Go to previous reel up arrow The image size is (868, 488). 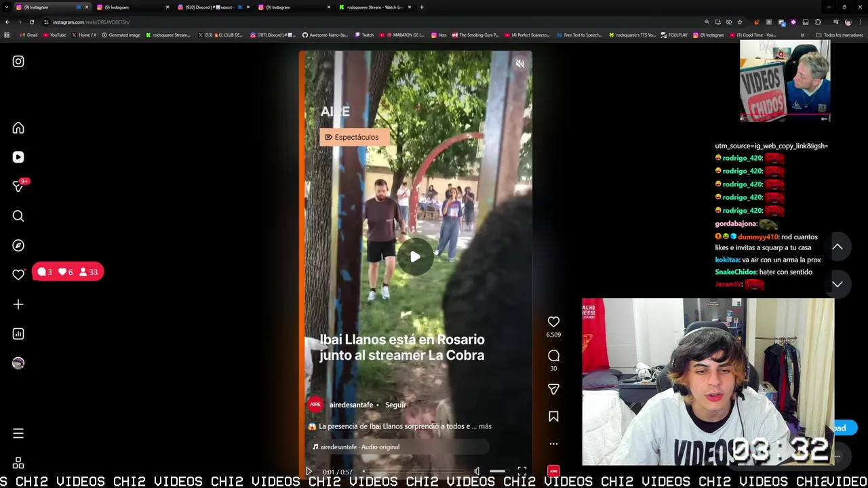[837, 247]
